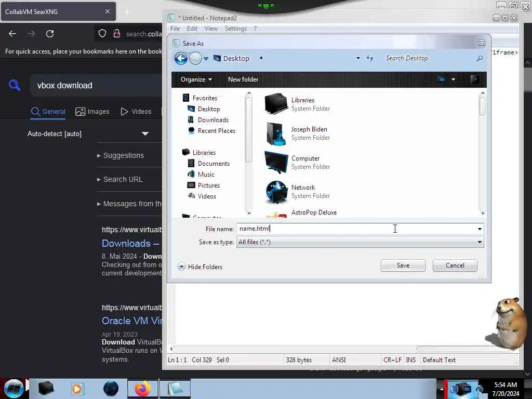Viewport: 532px width, 399px height.
Task: Select the Joseph Biden user folder icon
Action: tap(276, 134)
